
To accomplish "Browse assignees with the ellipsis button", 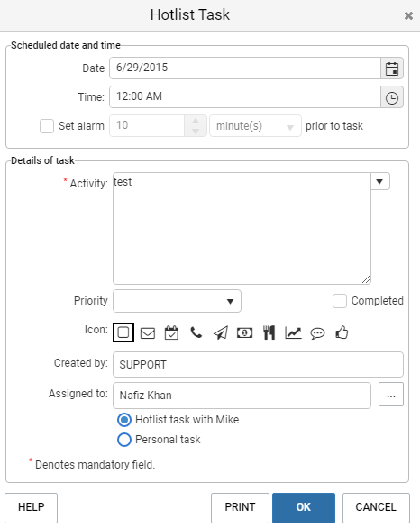I will point(390,395).
